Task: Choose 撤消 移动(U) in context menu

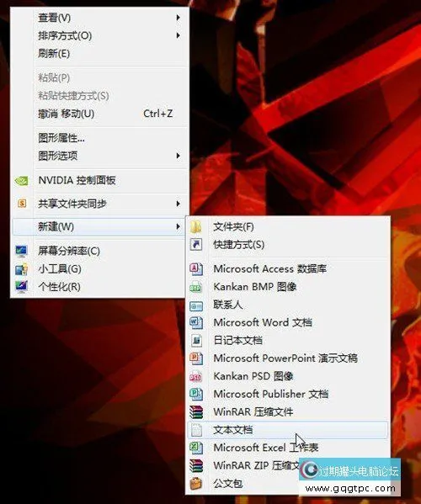Action: point(99,114)
